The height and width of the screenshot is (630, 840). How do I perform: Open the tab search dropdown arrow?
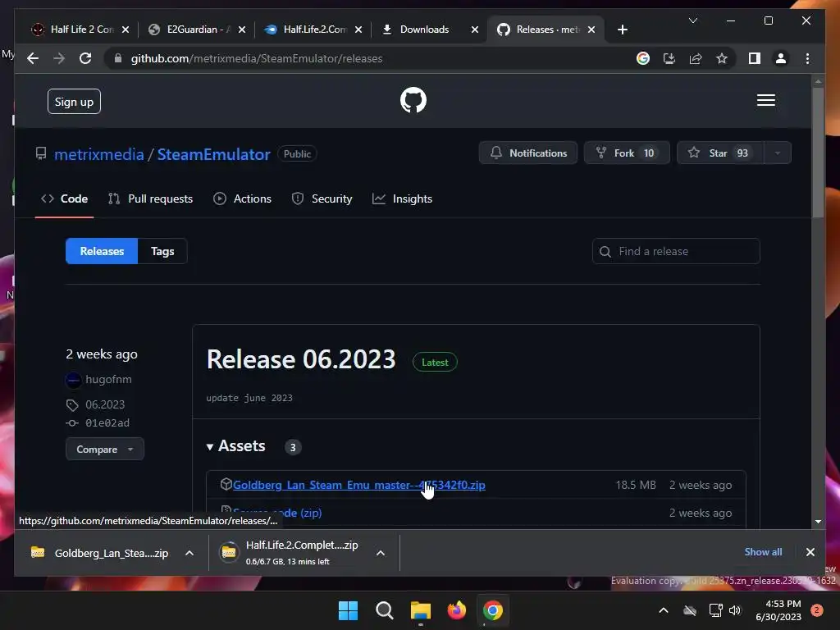coord(692,21)
